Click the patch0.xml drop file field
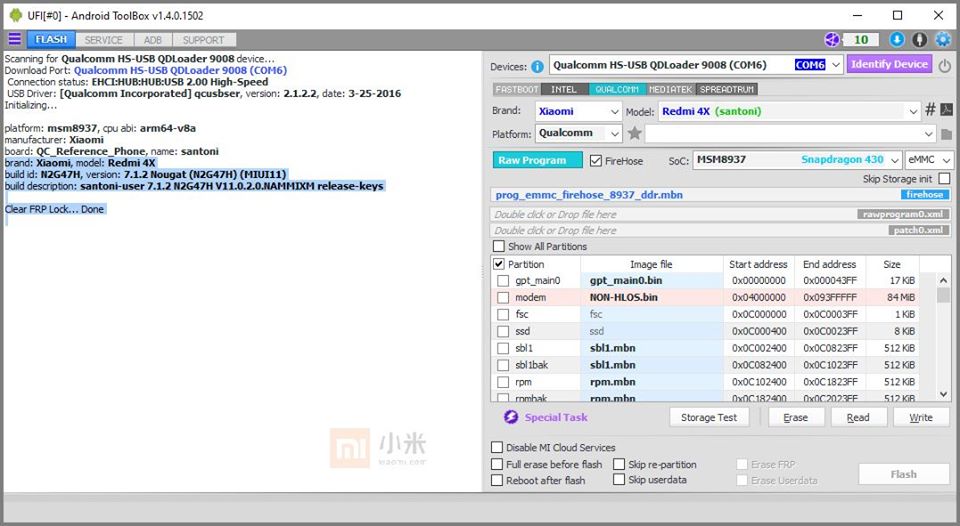Viewport: 960px width, 526px height. (721, 230)
